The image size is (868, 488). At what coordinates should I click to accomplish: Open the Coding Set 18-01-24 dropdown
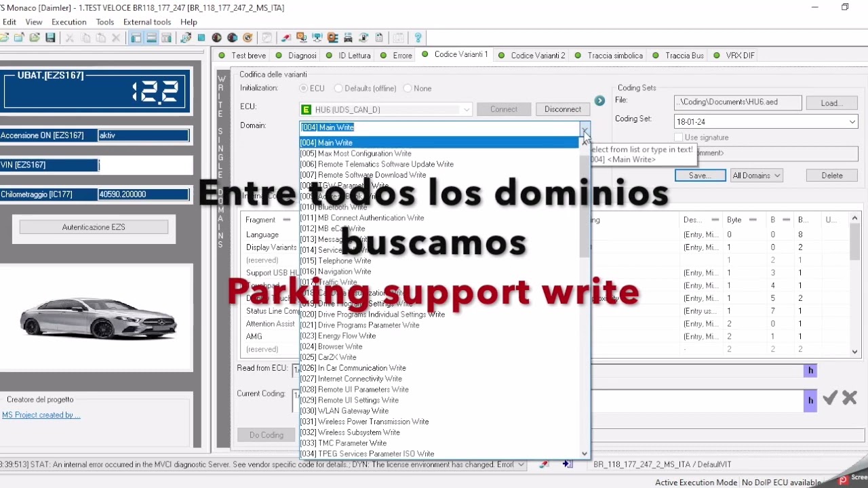point(852,122)
